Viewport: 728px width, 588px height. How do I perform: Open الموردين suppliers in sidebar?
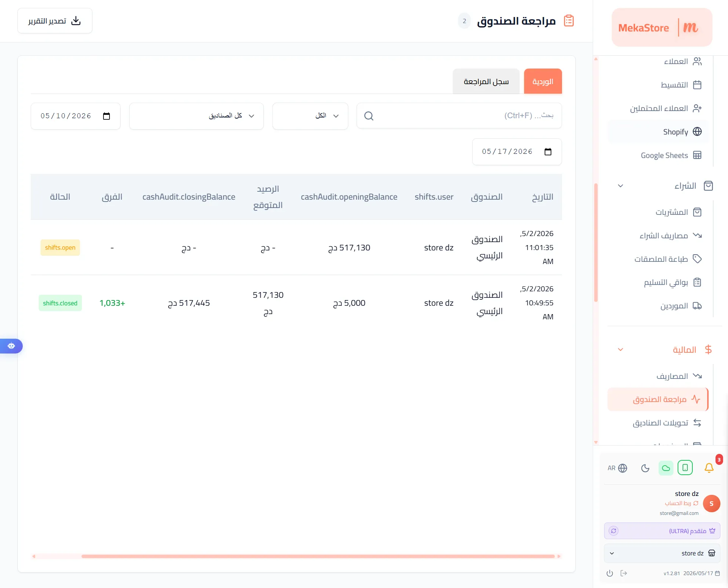tap(658, 306)
